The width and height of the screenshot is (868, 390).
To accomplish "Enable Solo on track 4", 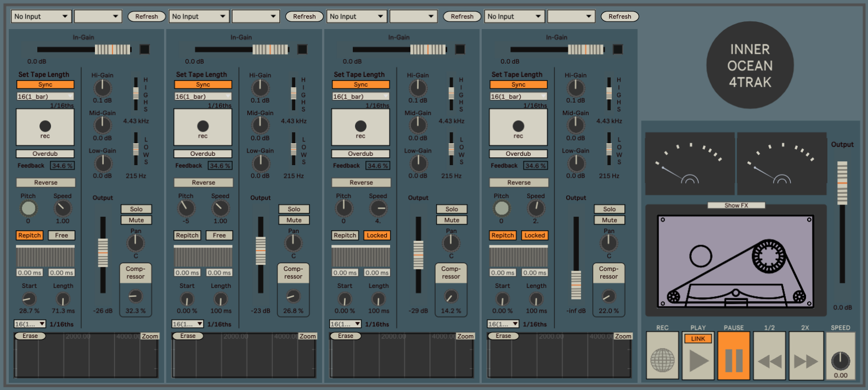I will (x=609, y=209).
